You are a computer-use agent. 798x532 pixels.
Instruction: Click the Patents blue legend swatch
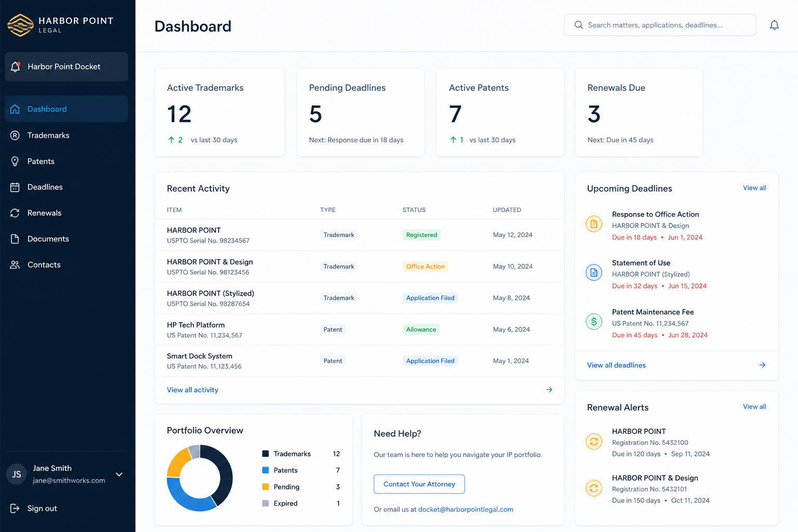coord(265,470)
